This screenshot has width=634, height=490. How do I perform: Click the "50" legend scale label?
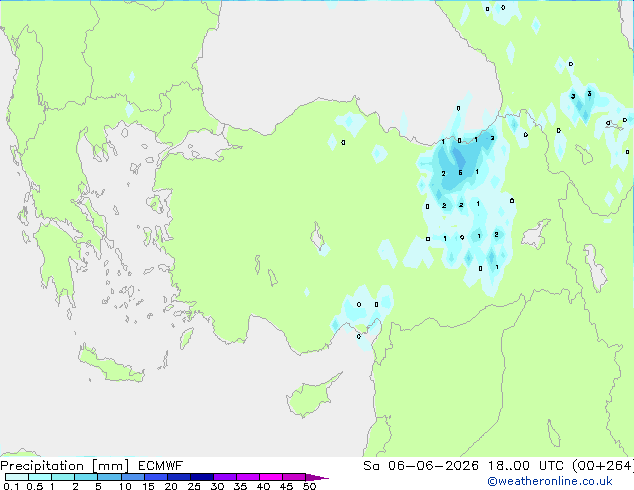(309, 486)
